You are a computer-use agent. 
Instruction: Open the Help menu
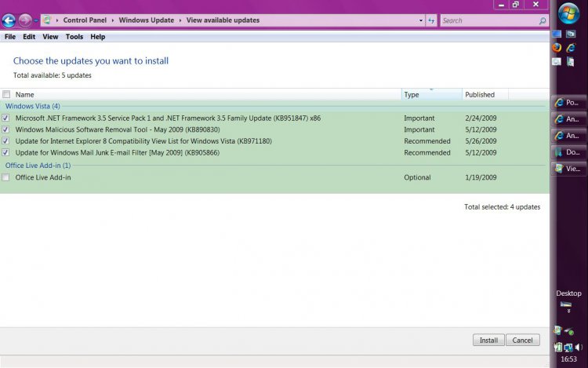(97, 37)
